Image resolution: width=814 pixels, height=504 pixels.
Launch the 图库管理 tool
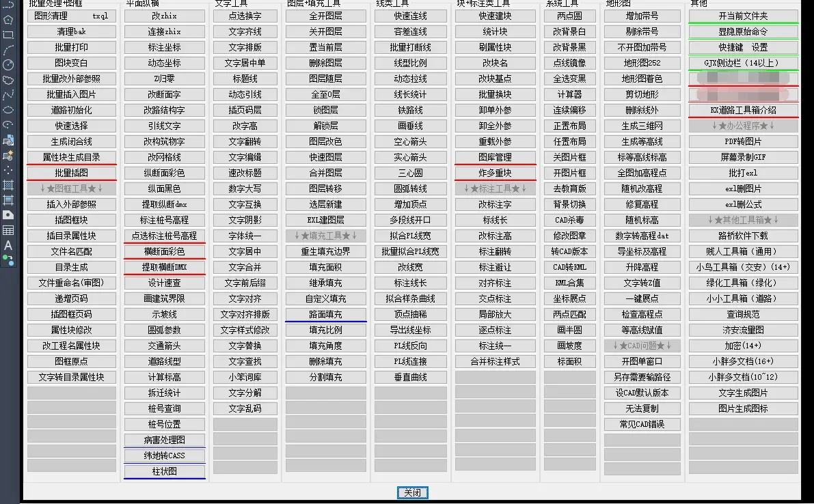point(495,157)
